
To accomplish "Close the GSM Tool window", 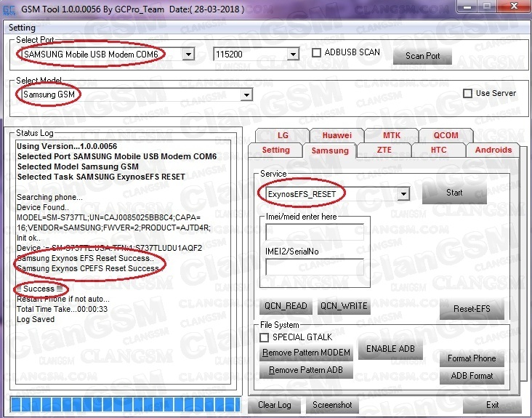I will click(x=514, y=6).
